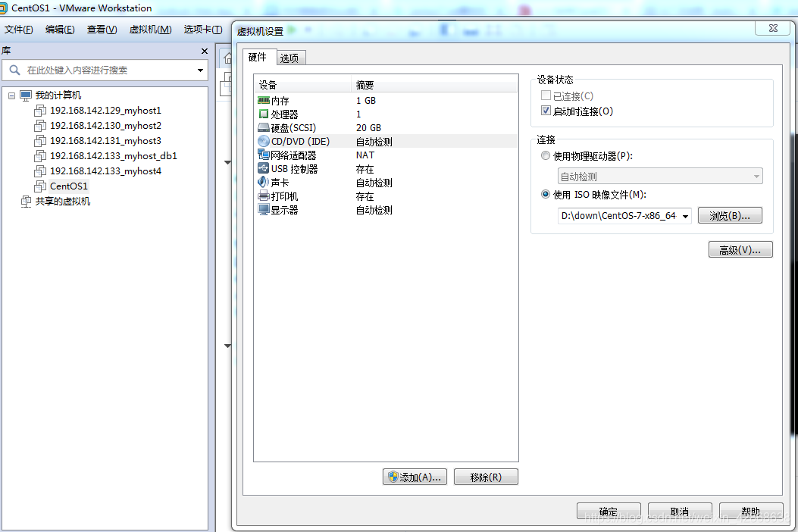The width and height of the screenshot is (798, 532).
Task: Select the 192.168.142.133_myhost_db1 tree item
Action: (114, 156)
